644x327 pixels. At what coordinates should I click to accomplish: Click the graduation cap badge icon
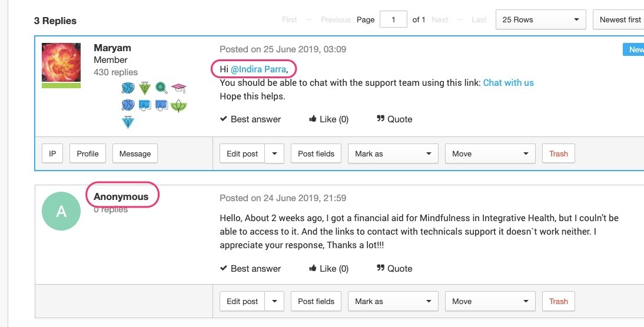(x=179, y=88)
